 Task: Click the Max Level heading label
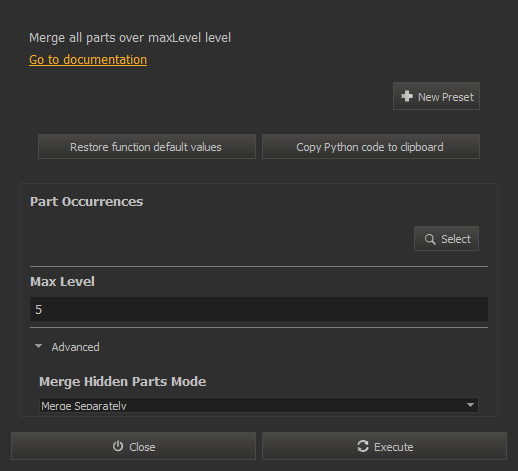[x=62, y=282]
